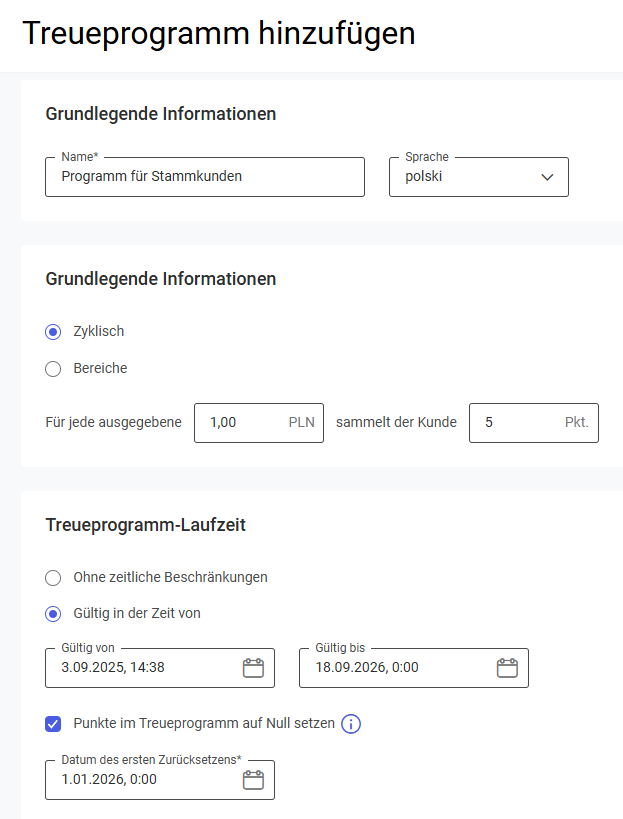Viewport: 623px width, 819px height.
Task: Open calendar picker for Gültig bis
Action: [x=507, y=668]
